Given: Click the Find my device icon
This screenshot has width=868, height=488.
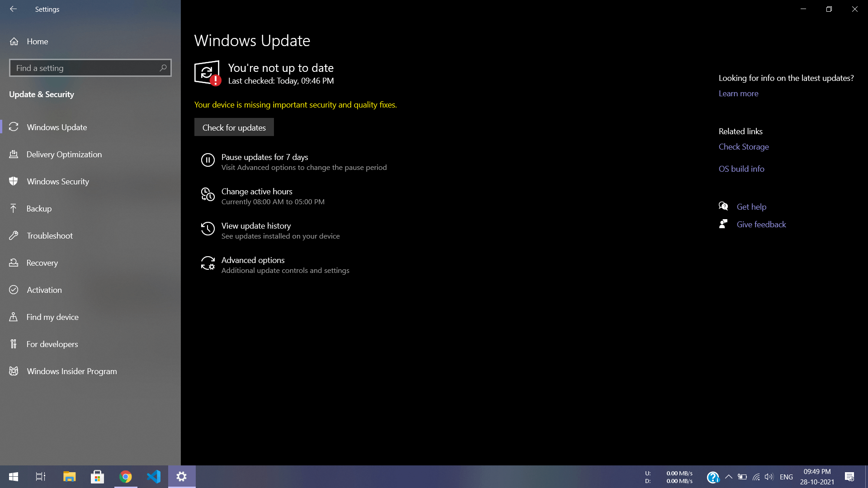Looking at the screenshot, I should (14, 317).
